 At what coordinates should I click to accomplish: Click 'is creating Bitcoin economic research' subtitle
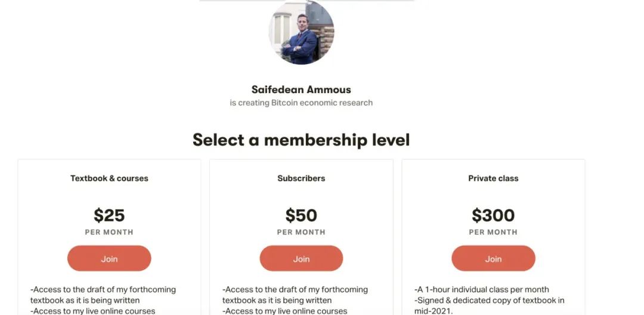pyautogui.click(x=301, y=103)
